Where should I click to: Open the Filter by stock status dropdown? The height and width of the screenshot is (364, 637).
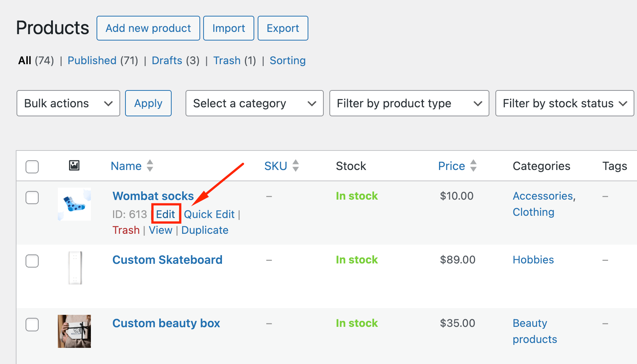coord(564,103)
